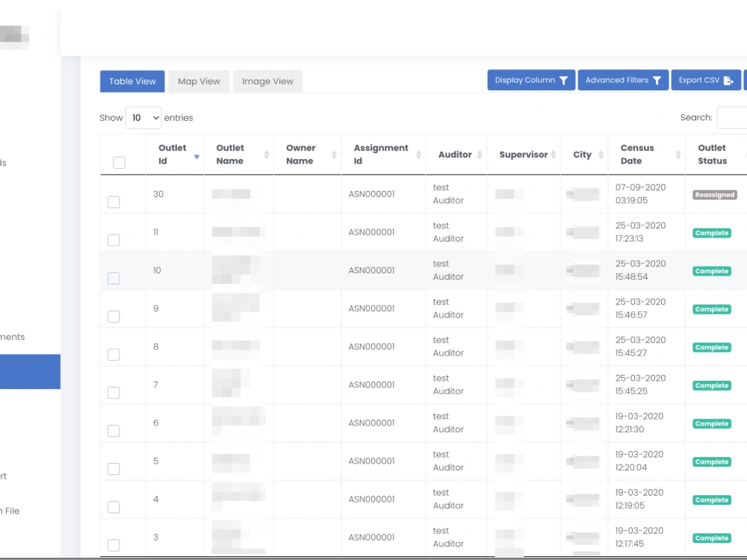
Task: Click the Display Column button
Action: 531,80
